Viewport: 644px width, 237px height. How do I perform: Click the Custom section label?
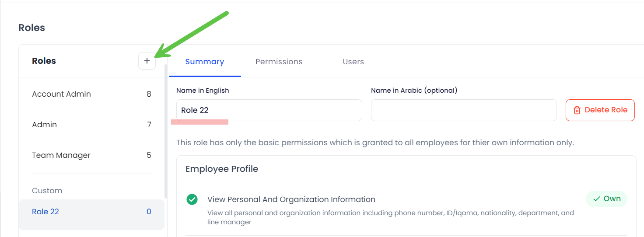coord(47,191)
